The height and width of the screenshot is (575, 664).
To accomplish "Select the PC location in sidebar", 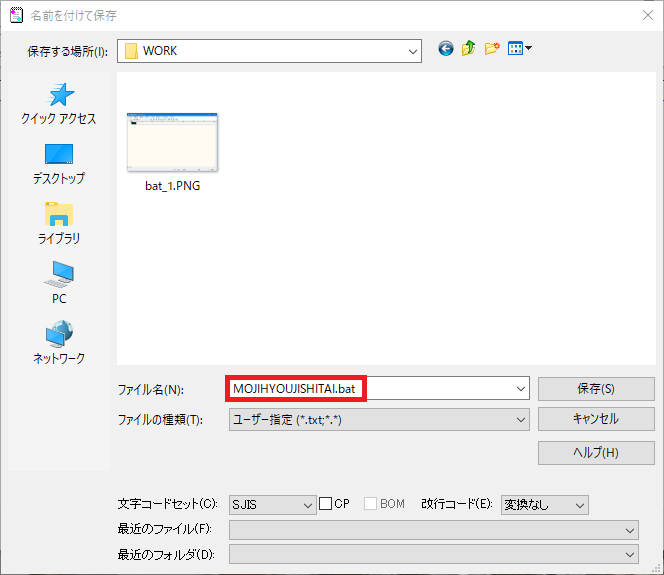I will tap(59, 283).
